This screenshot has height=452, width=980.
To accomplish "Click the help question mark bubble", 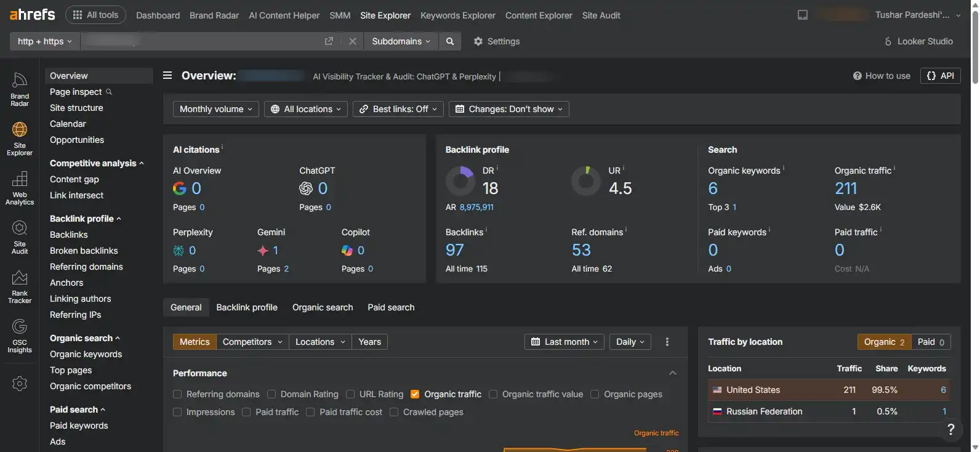I will click(x=951, y=429).
